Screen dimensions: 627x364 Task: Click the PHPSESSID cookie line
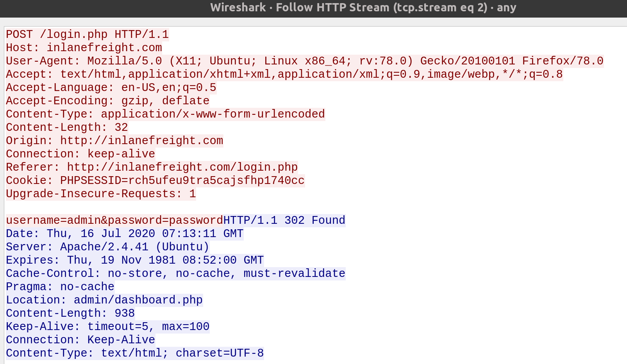(x=155, y=180)
